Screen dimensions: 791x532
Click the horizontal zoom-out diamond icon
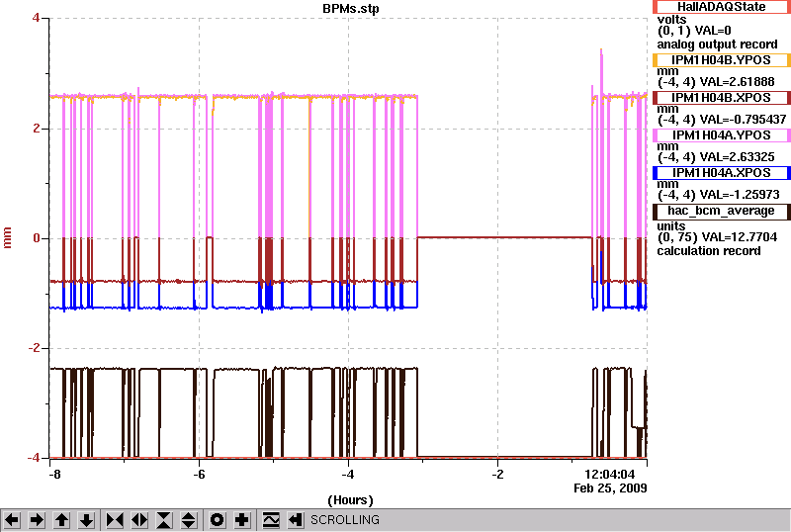tap(139, 520)
